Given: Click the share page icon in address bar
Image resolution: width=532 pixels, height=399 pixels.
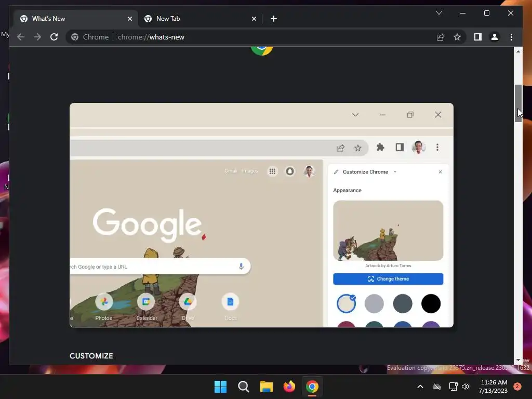Looking at the screenshot, I should [441, 37].
